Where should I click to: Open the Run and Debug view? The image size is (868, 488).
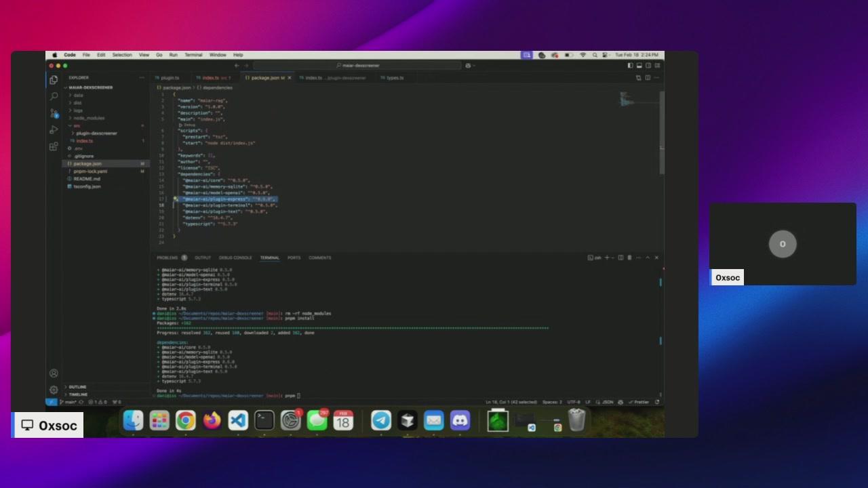pos(54,129)
